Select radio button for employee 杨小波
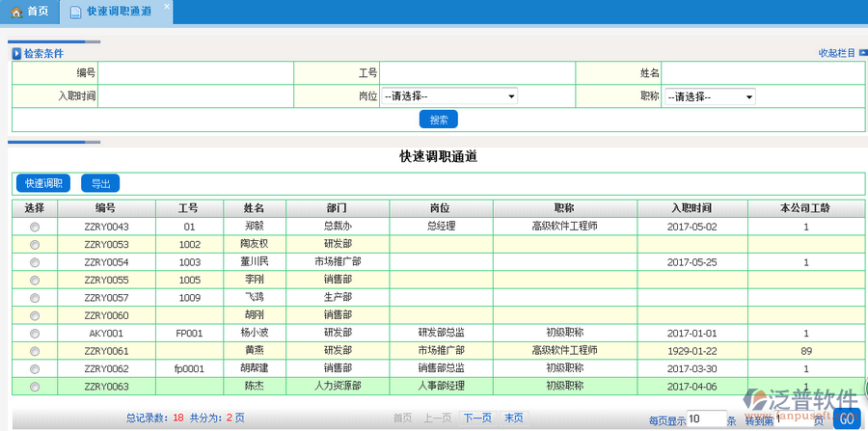868x431 pixels. point(35,334)
